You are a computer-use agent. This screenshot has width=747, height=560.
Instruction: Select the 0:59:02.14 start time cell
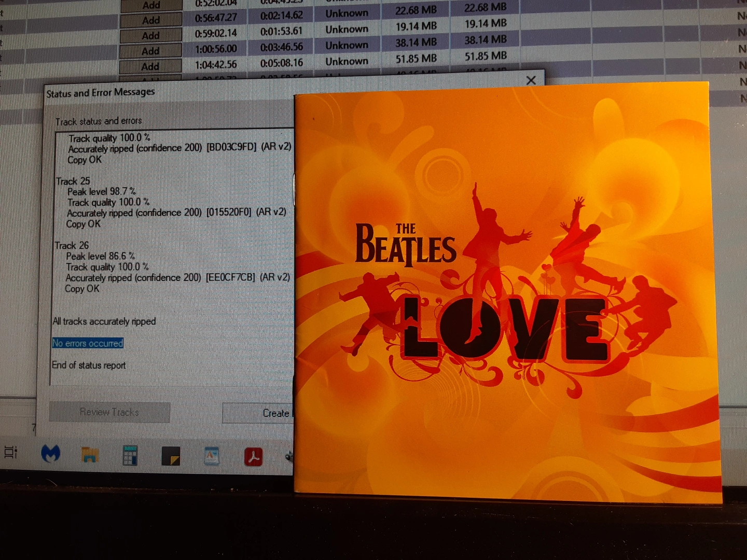click(216, 33)
